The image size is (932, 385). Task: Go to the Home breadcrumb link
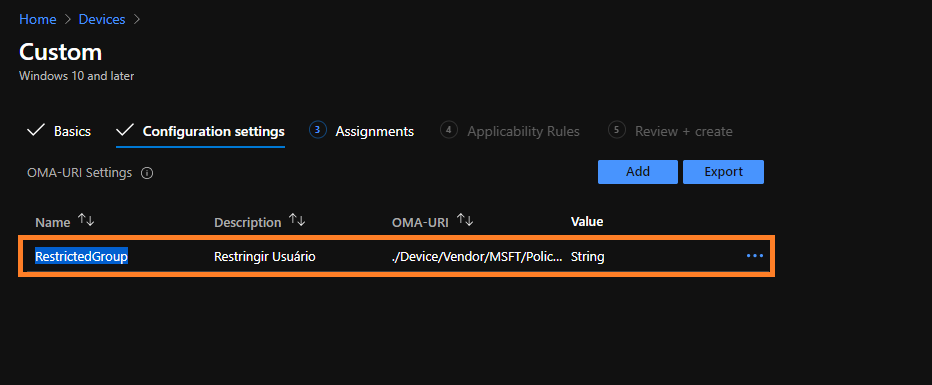[37, 19]
